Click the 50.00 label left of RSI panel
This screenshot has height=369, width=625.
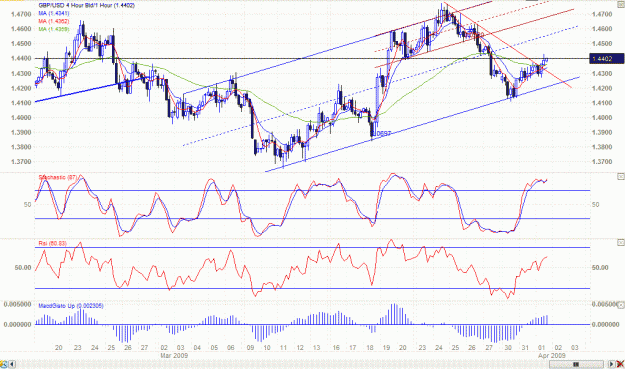pos(23,268)
